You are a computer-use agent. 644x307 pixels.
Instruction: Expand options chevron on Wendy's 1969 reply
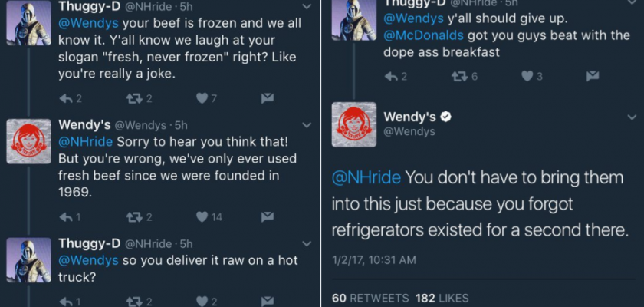pyautogui.click(x=307, y=125)
